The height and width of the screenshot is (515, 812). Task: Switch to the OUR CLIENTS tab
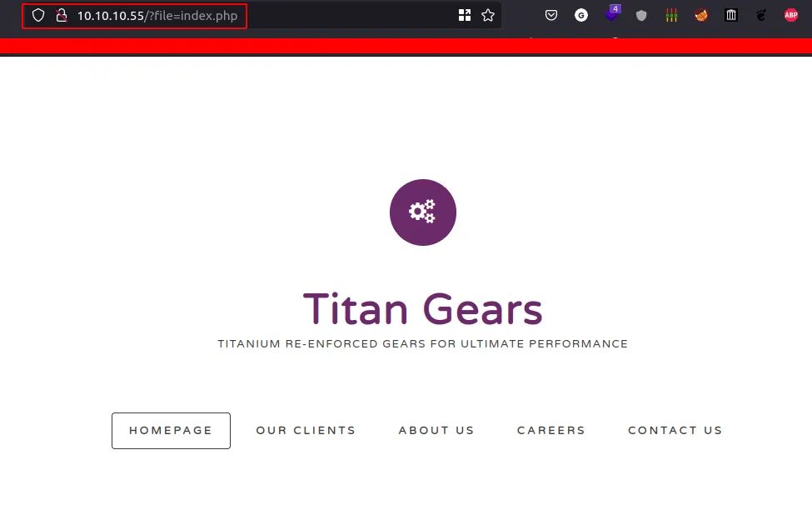pyautogui.click(x=306, y=430)
